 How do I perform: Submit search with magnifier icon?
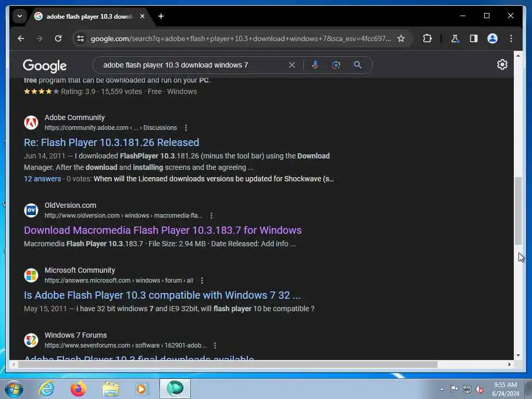pos(357,65)
